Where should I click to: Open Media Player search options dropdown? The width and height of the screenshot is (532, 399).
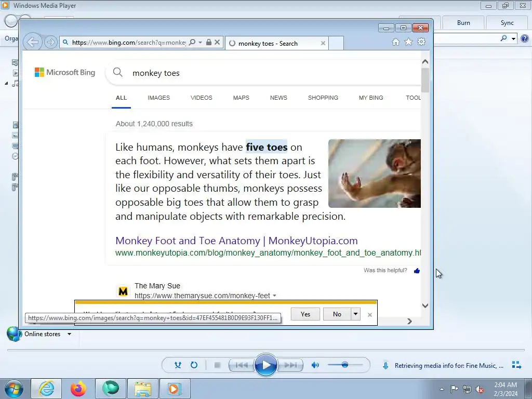click(x=513, y=38)
